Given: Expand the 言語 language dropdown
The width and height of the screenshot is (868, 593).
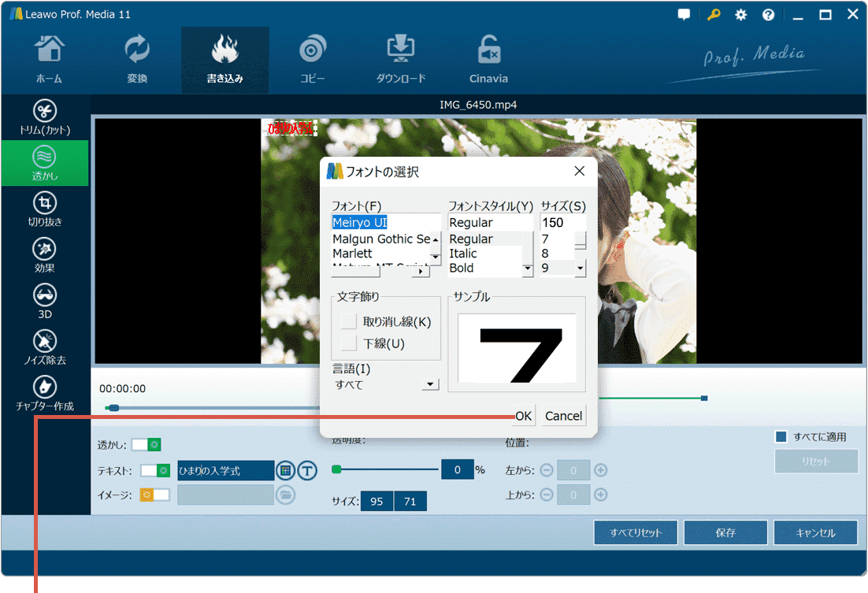Looking at the screenshot, I should tap(430, 385).
